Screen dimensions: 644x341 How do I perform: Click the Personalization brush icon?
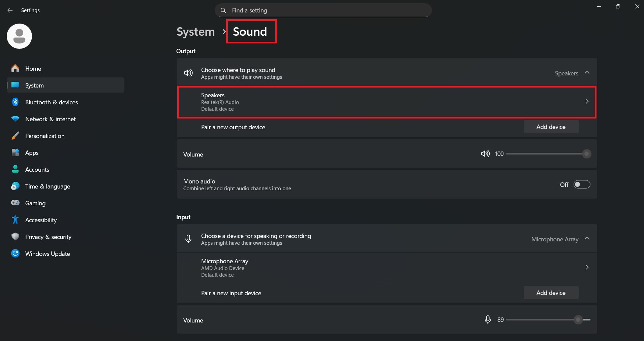click(x=16, y=136)
